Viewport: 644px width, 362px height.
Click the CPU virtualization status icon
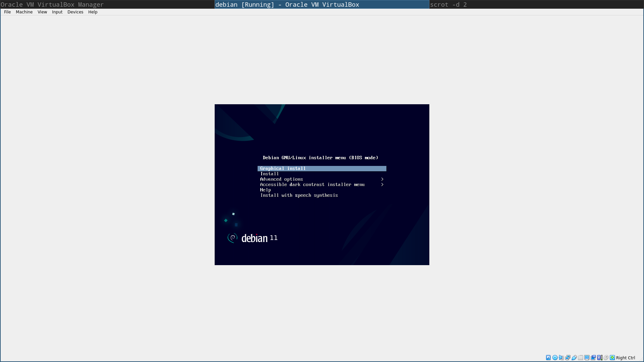click(599, 358)
